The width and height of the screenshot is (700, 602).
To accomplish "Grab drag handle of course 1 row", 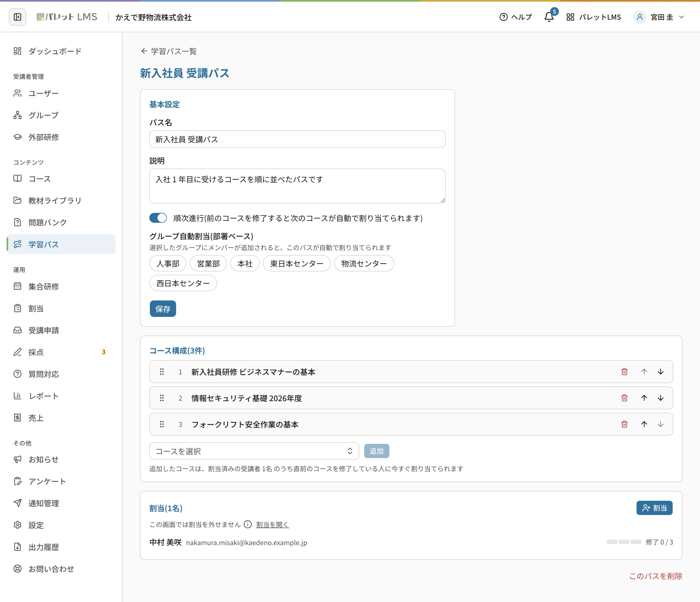I will 162,372.
